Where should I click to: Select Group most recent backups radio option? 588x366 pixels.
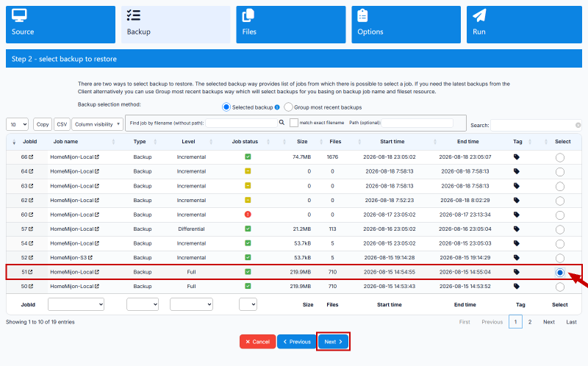pyautogui.click(x=288, y=107)
